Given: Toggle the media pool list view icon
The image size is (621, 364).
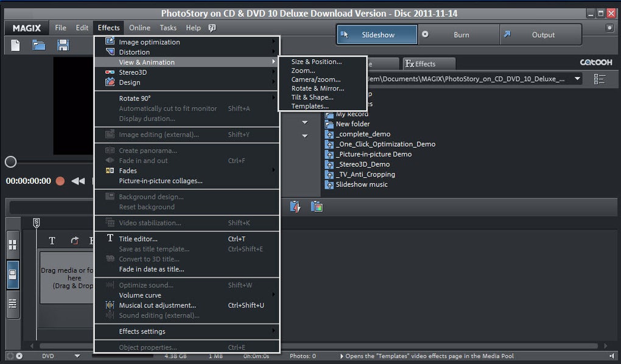Looking at the screenshot, I should tap(600, 79).
